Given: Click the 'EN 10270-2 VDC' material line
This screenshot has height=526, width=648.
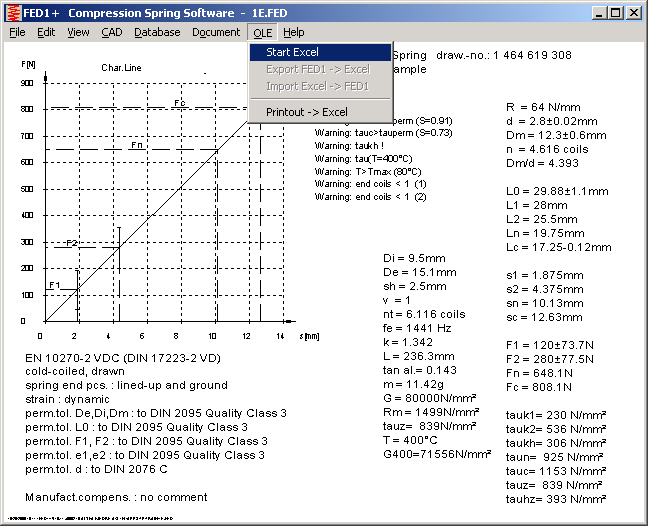Looking at the screenshot, I should click(123, 358).
